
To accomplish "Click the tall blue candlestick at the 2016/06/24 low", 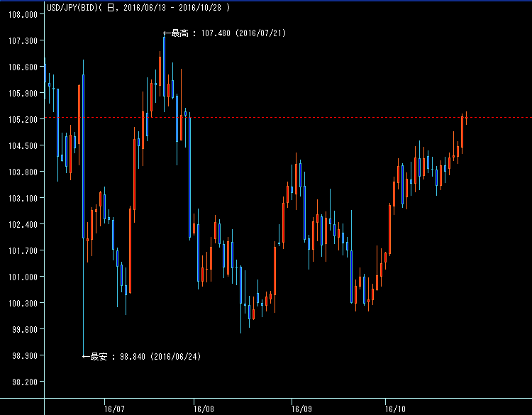I will click(x=84, y=208).
